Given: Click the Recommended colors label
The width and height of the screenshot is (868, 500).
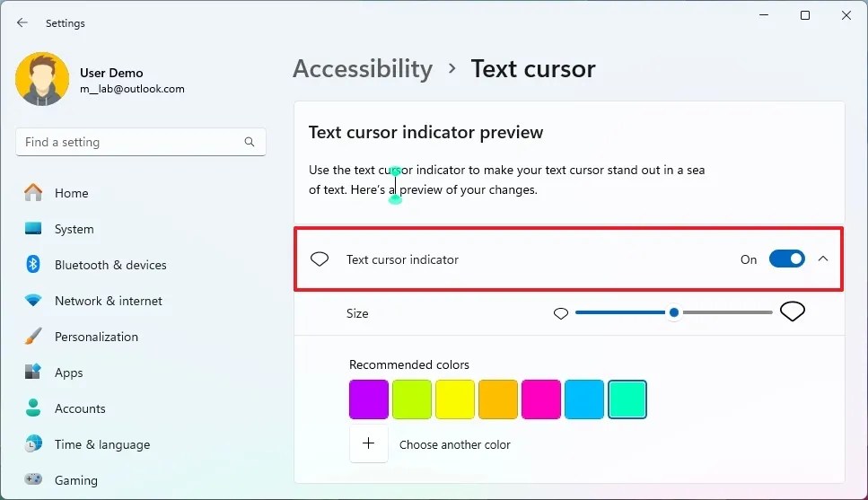Looking at the screenshot, I should [409, 364].
